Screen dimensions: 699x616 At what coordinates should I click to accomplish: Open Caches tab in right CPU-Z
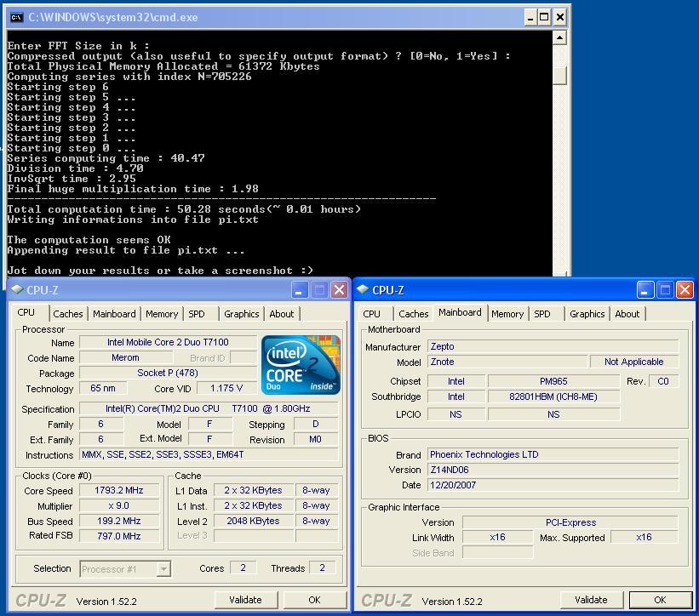point(413,314)
